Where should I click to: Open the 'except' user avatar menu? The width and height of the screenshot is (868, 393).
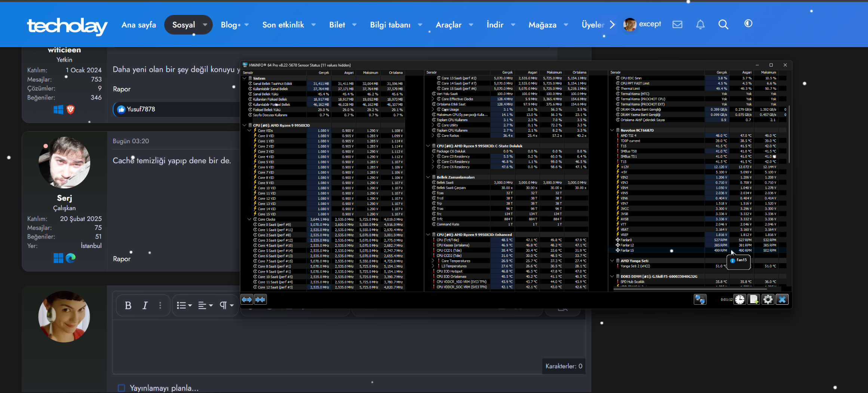click(x=630, y=25)
